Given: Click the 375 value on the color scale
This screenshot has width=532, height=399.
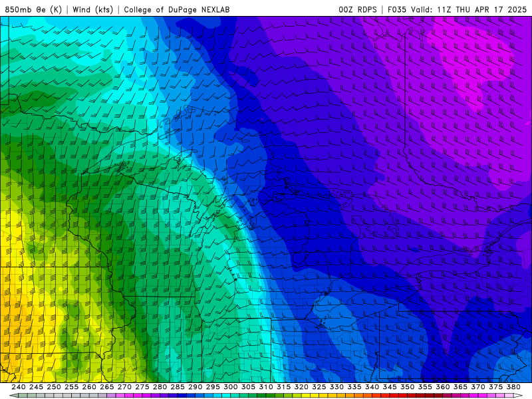Looking at the screenshot, I should (x=495, y=387).
